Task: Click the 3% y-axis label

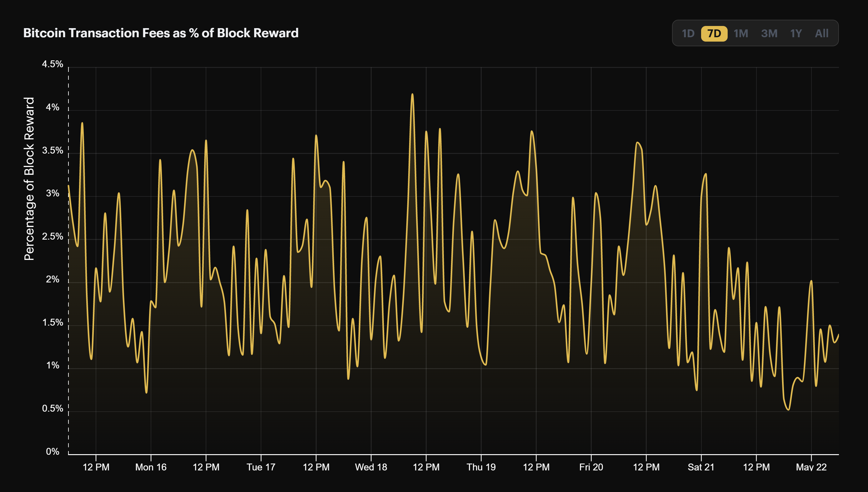Action: pos(52,193)
